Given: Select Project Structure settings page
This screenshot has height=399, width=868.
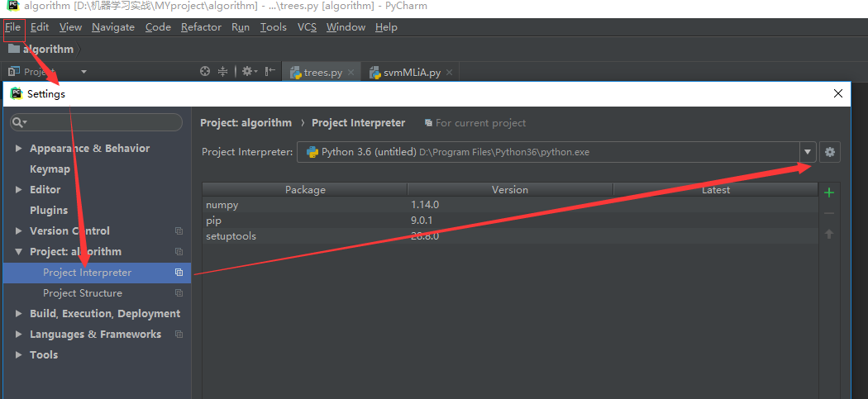Looking at the screenshot, I should point(83,293).
